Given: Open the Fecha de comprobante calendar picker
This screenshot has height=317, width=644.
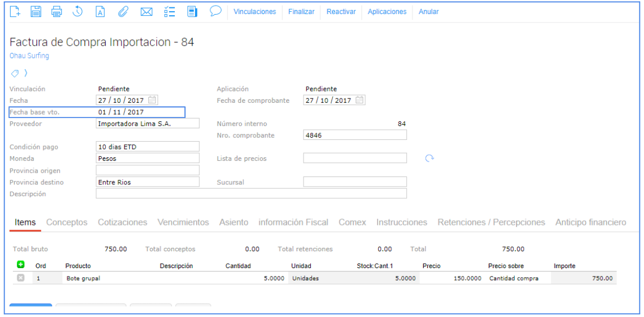Looking at the screenshot, I should click(360, 100).
